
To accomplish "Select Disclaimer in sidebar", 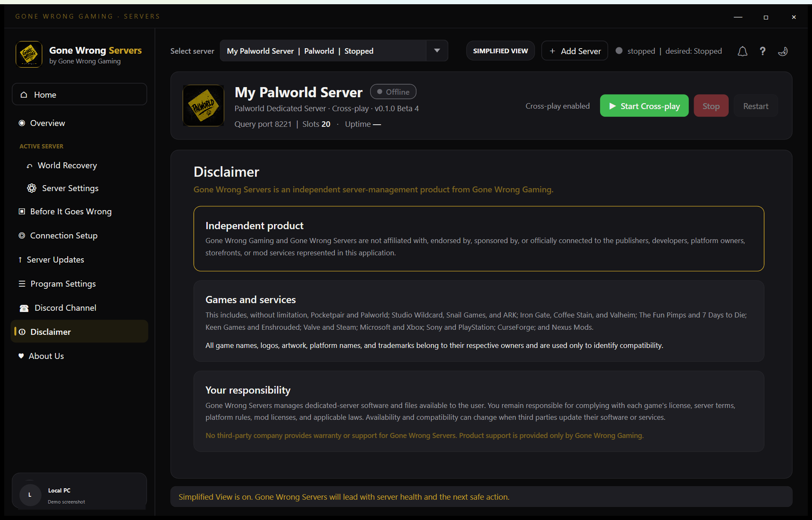I will (80, 331).
